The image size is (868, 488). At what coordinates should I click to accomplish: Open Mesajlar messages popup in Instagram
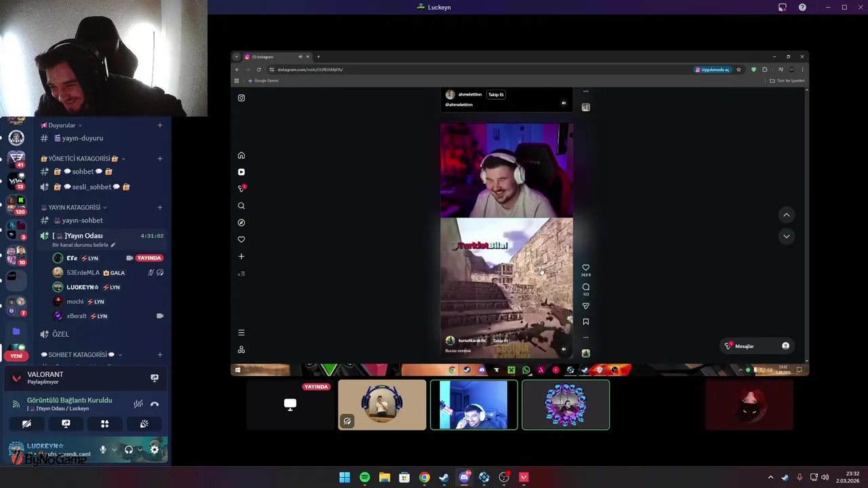[757, 346]
